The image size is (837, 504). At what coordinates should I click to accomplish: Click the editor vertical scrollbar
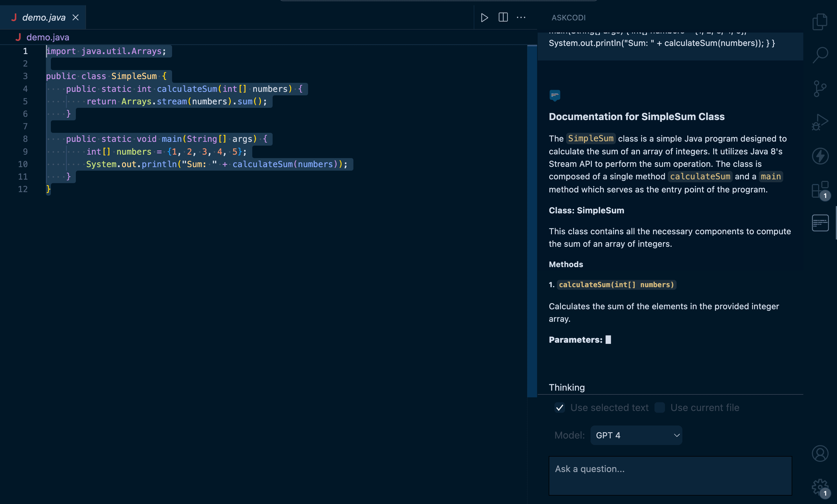(x=532, y=221)
